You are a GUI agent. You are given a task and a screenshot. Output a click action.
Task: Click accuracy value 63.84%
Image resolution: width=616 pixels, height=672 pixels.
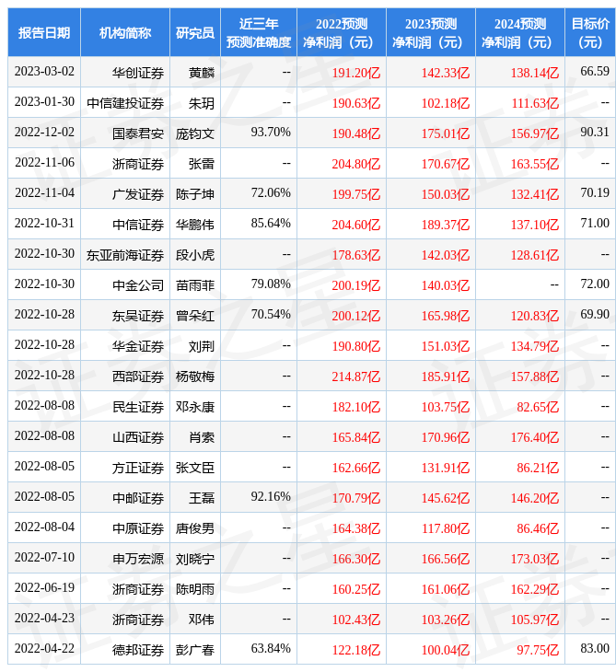271,649
